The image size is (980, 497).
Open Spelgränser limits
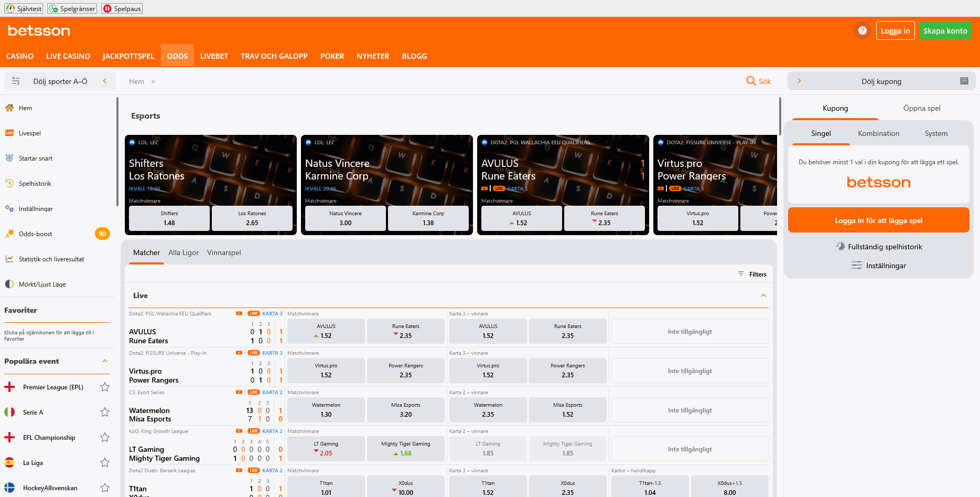72,8
